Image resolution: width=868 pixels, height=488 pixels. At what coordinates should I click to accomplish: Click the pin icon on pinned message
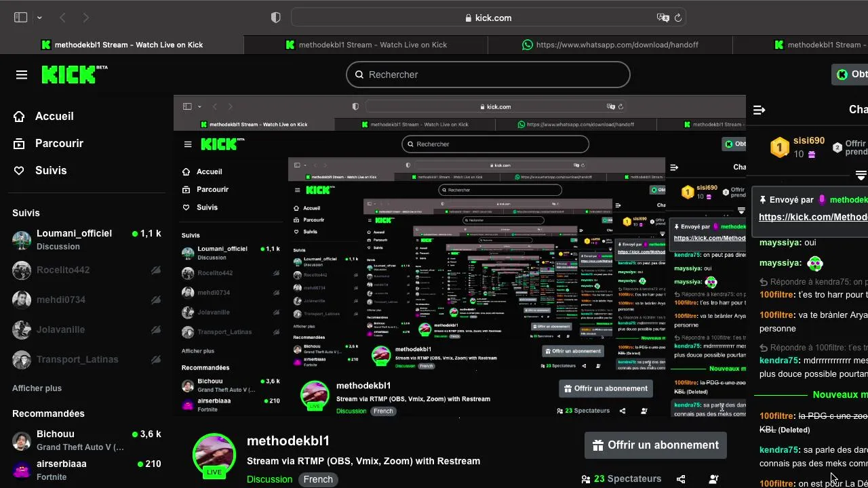click(763, 200)
